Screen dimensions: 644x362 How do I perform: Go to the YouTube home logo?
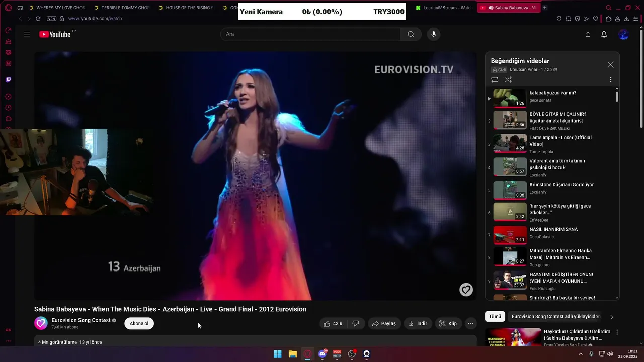tap(55, 34)
